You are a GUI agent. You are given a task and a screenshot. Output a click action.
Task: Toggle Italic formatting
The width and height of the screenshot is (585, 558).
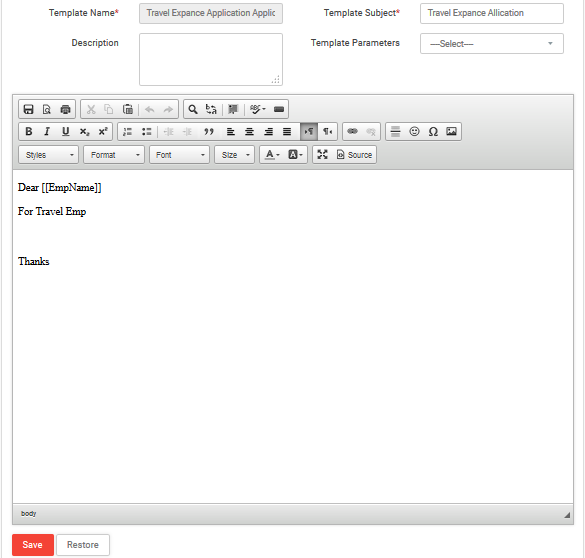47,131
